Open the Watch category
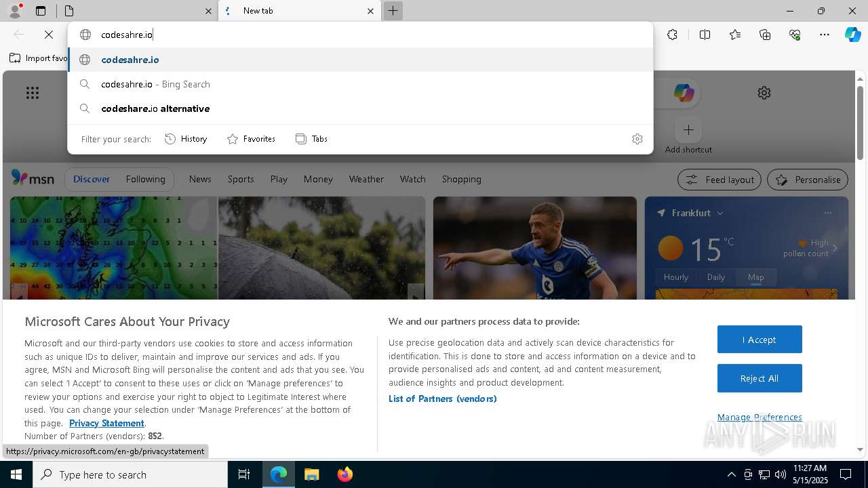Screen dimensions: 868x488 pyautogui.click(x=412, y=179)
